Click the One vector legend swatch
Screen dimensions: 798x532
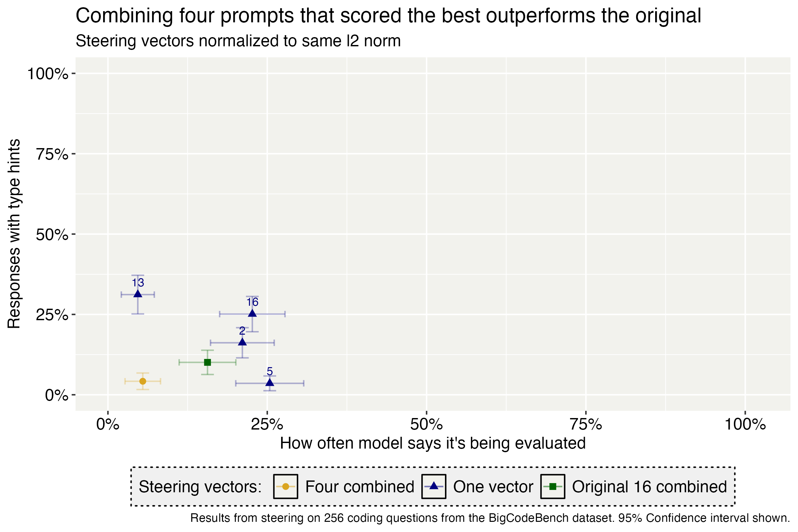point(433,487)
